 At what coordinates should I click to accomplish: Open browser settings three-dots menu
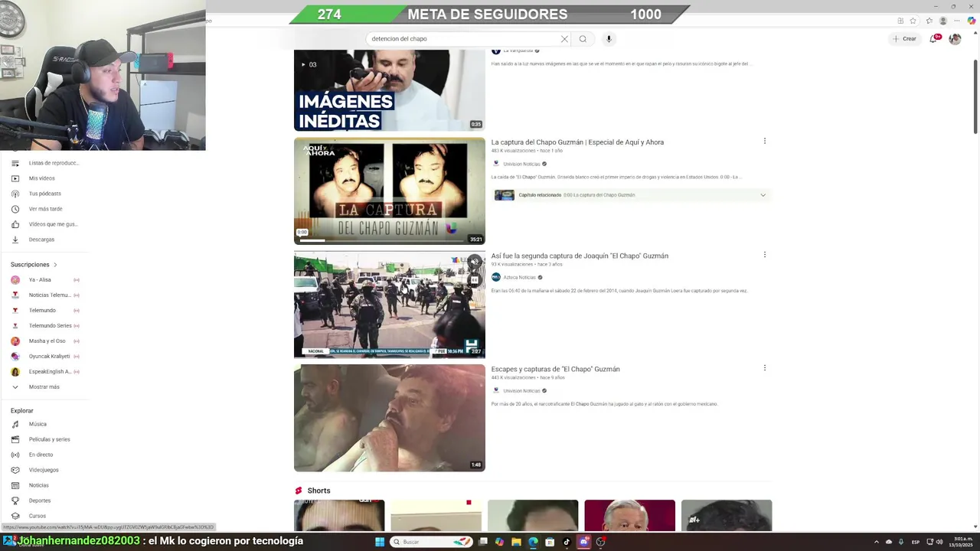[958, 21]
